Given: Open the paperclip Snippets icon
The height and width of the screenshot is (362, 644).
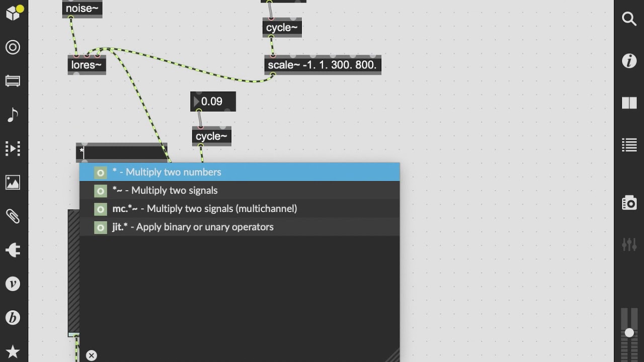Looking at the screenshot, I should [13, 216].
